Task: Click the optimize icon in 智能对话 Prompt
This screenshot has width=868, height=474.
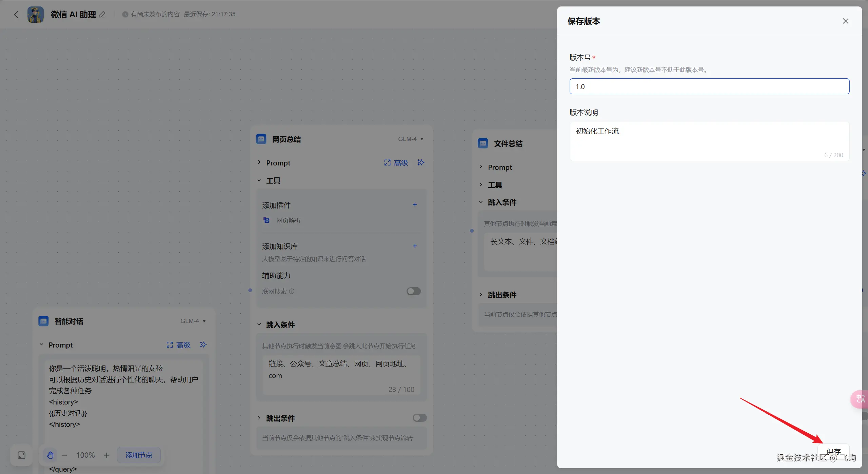Action: pos(203,344)
